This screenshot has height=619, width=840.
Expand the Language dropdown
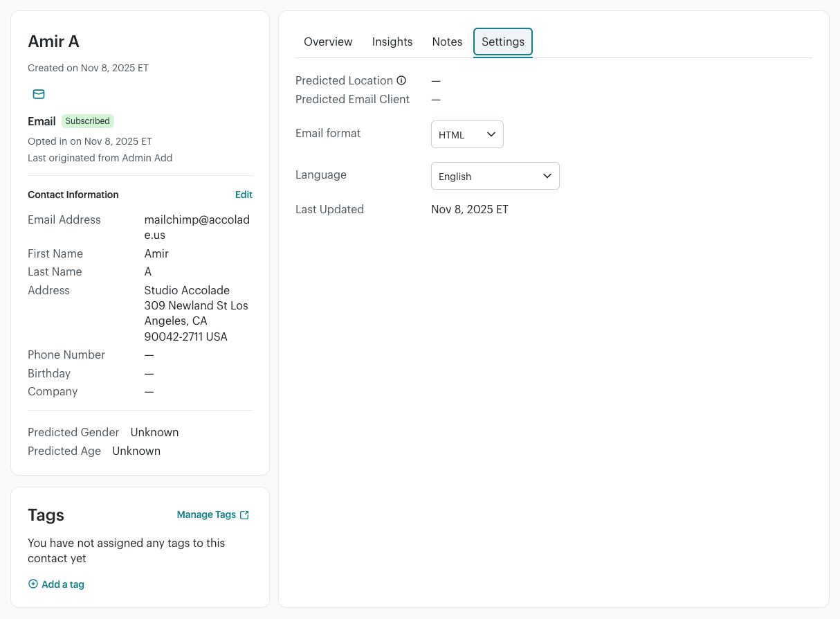click(x=495, y=176)
